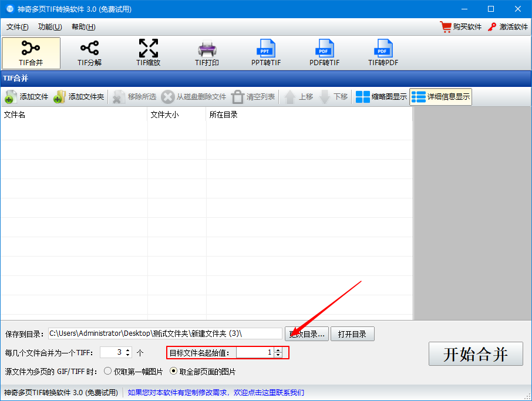Viewport: 532px width, 401px height.
Task: Minimize the window
Action: tap(464, 9)
